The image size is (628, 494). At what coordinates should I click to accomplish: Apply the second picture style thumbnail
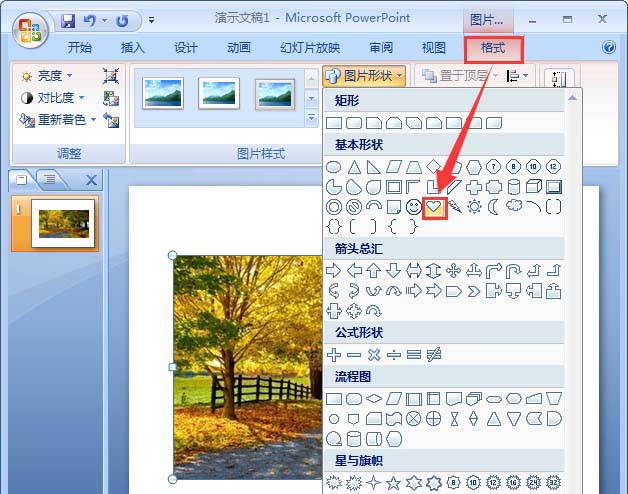coord(219,93)
